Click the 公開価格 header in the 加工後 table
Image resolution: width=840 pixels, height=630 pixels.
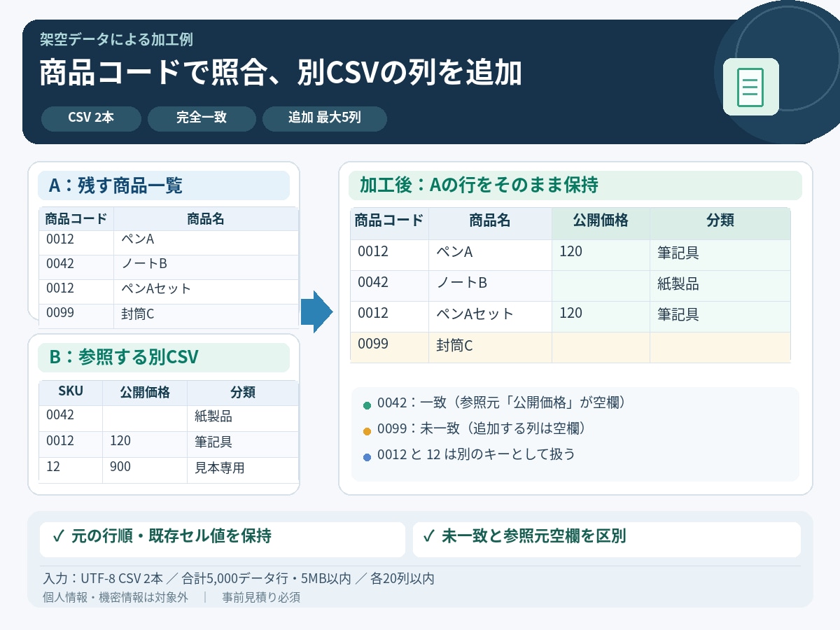[x=601, y=223]
